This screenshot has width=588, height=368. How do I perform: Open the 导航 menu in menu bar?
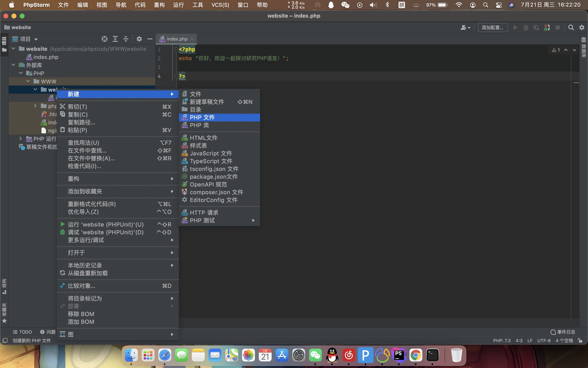121,5
